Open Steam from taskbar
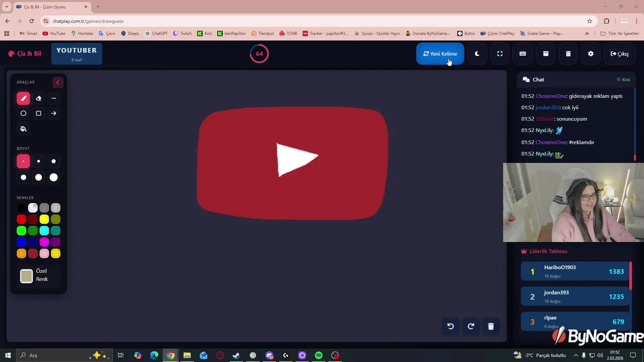 click(236, 355)
